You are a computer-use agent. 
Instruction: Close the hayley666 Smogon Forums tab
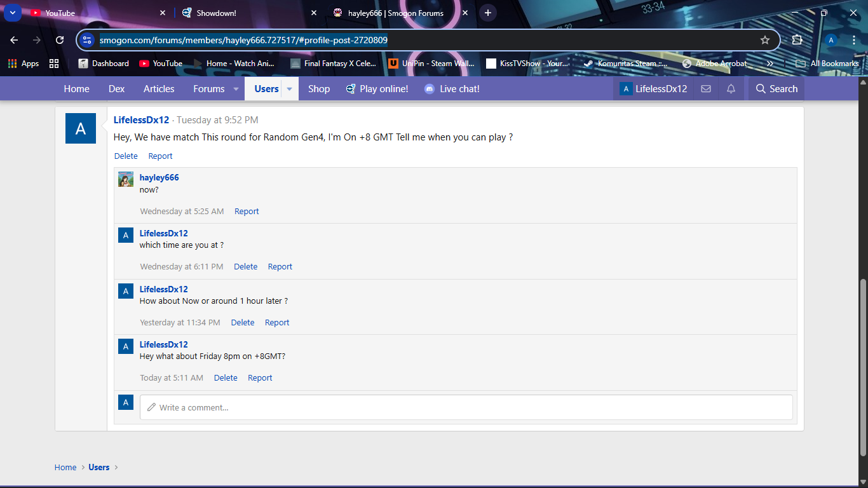pyautogui.click(x=465, y=13)
